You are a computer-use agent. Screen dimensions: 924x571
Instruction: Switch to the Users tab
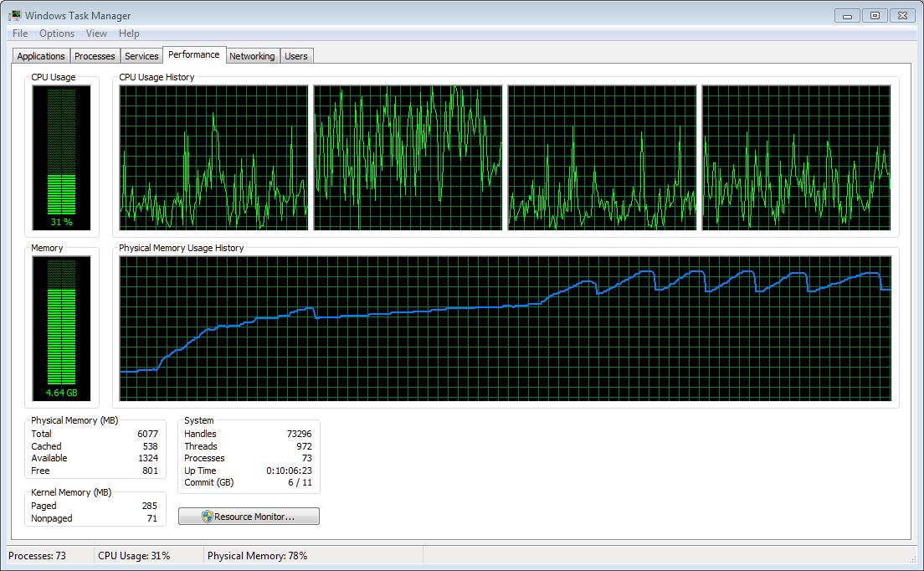tap(296, 56)
